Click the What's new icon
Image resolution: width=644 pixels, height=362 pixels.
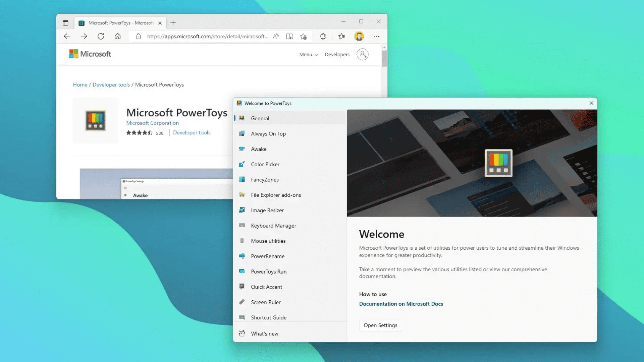point(242,334)
